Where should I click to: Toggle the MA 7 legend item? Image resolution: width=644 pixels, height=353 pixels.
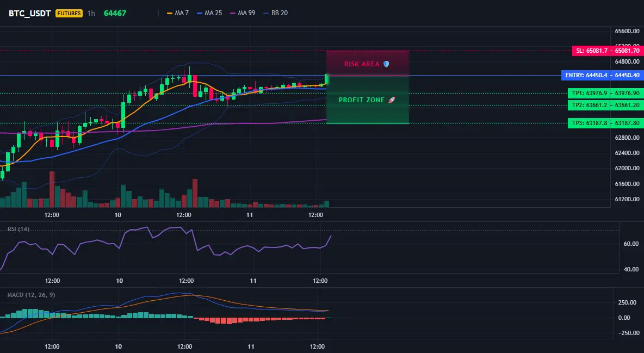(177, 13)
